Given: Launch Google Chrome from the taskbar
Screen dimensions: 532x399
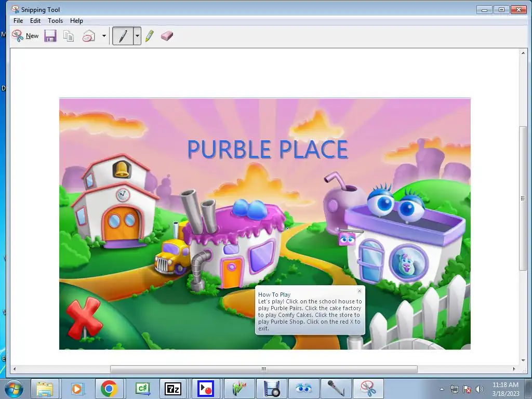Looking at the screenshot, I should pos(109,389).
